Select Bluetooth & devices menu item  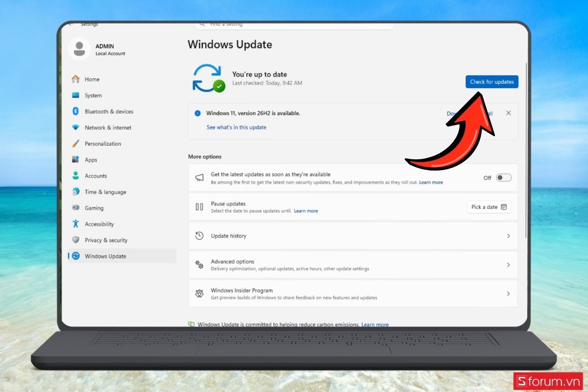(122, 112)
